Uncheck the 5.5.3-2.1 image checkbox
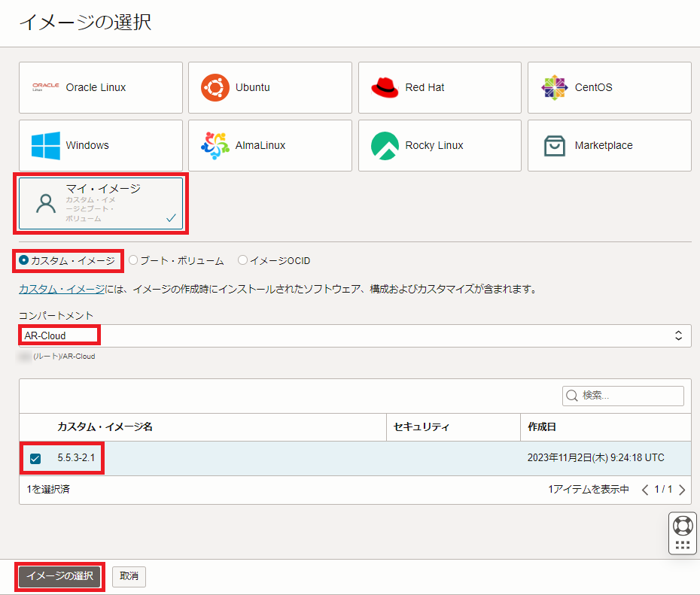 tap(35, 459)
